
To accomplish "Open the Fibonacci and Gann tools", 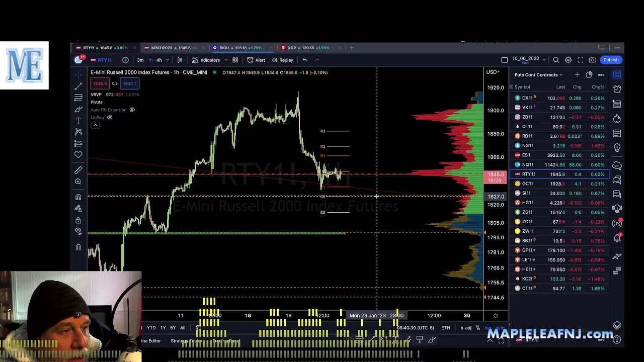I will 78,98.
